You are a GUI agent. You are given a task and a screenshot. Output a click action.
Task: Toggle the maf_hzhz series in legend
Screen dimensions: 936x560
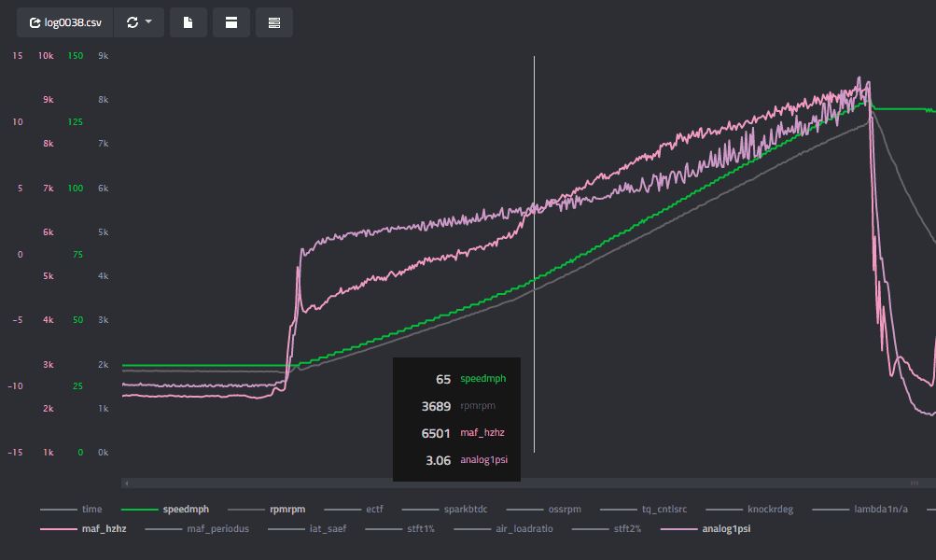coord(83,529)
